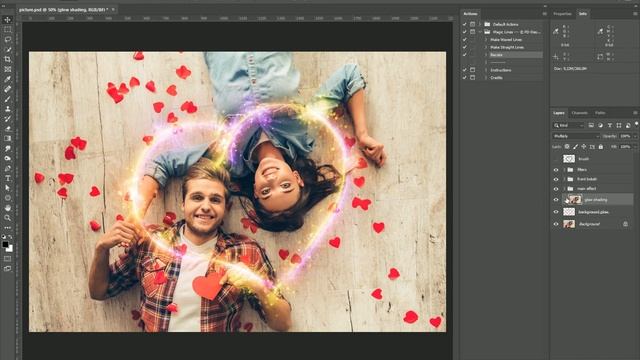Filter layers by pixel layer icon
The width and height of the screenshot is (640, 360).
click(x=591, y=125)
